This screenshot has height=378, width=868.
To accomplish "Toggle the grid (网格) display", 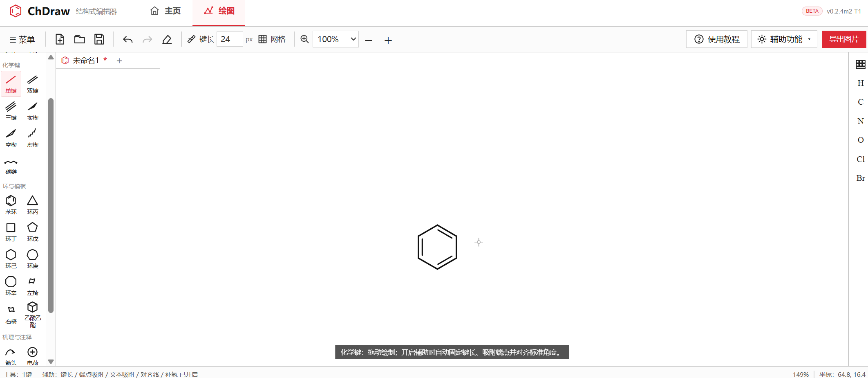I will pyautogui.click(x=272, y=39).
